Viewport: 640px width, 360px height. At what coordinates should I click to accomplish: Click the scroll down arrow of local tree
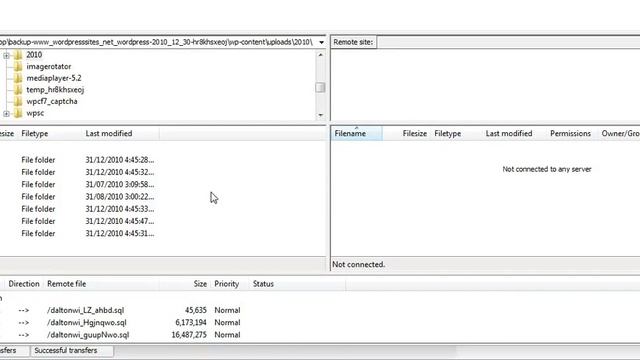pyautogui.click(x=320, y=115)
